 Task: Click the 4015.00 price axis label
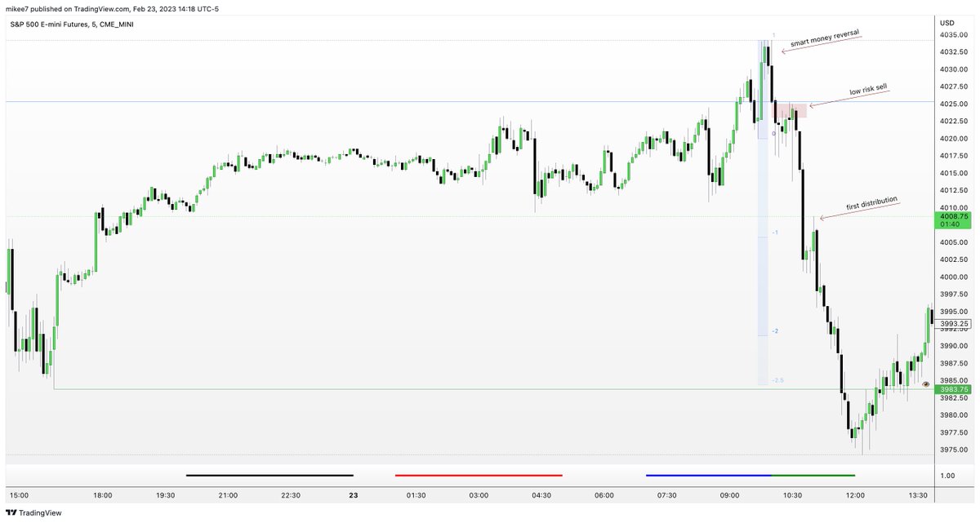coord(953,173)
